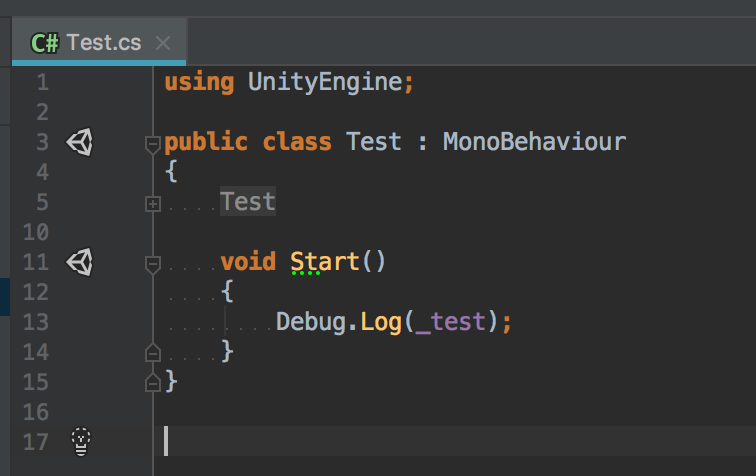Image resolution: width=756 pixels, height=476 pixels.
Task: Click line number 10 in gutter
Action: [36, 232]
